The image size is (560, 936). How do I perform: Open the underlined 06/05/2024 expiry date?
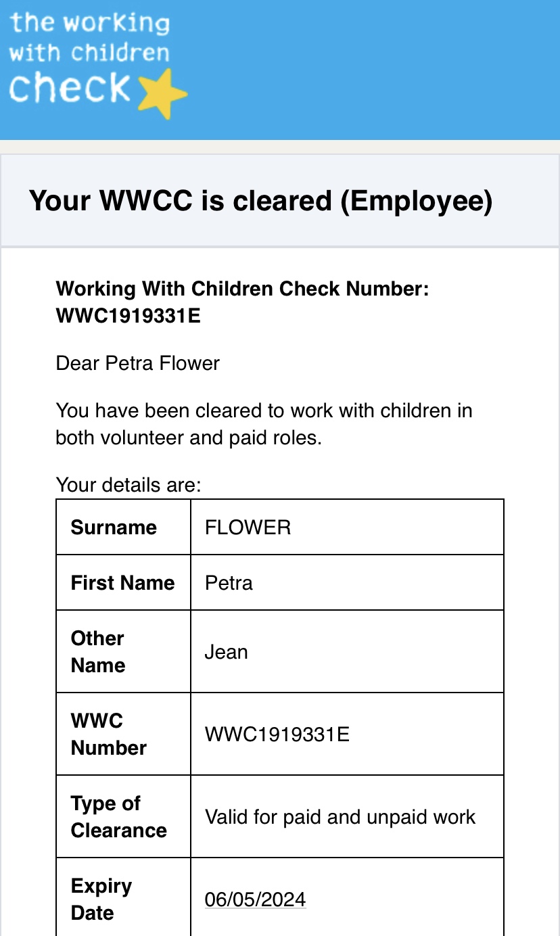(x=255, y=899)
